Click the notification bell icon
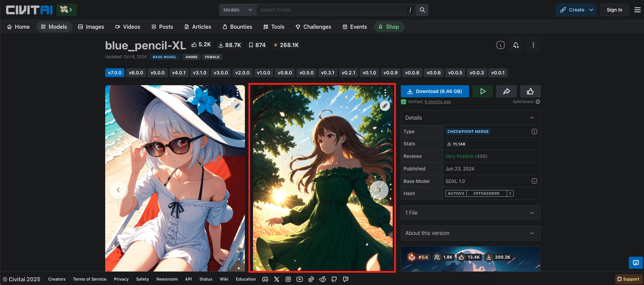The width and height of the screenshot is (644, 285). coord(516,45)
